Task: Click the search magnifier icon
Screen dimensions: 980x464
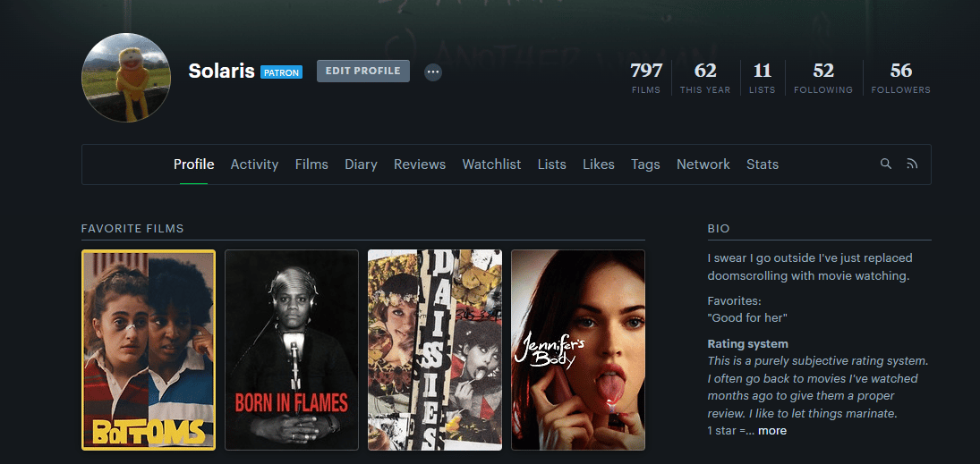Action: coord(886,164)
